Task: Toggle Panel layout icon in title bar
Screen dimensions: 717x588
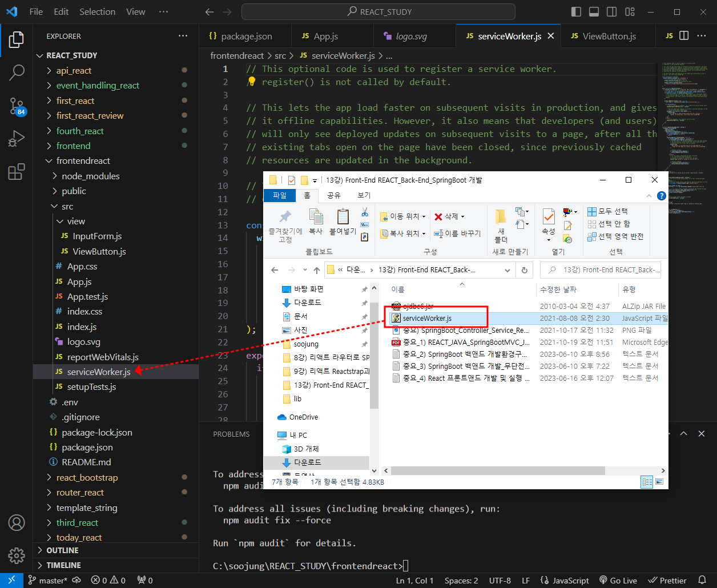Action: [x=594, y=11]
